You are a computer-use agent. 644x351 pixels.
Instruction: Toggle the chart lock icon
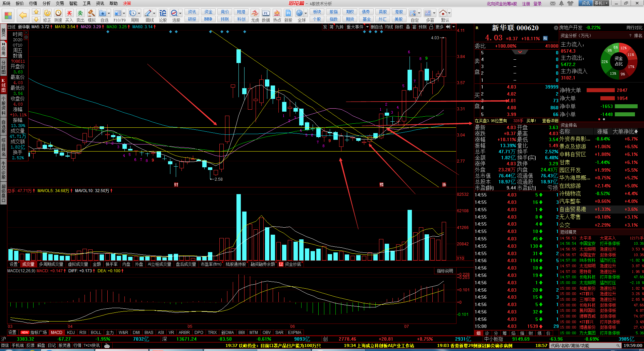point(431,27)
